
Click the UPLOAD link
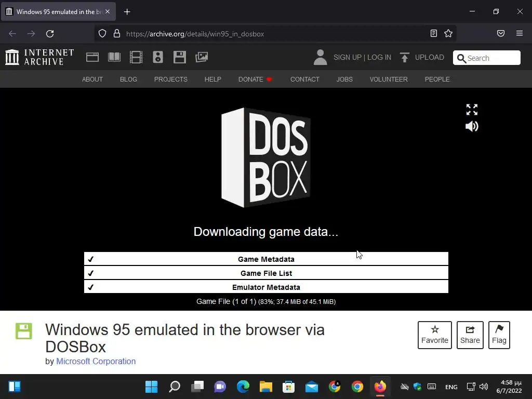(430, 57)
